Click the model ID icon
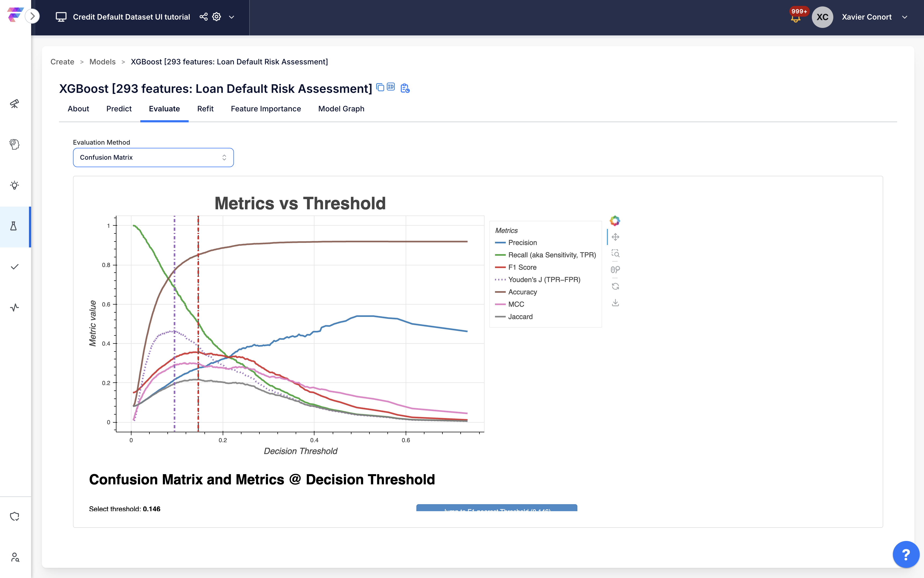The width and height of the screenshot is (924, 578). point(391,87)
